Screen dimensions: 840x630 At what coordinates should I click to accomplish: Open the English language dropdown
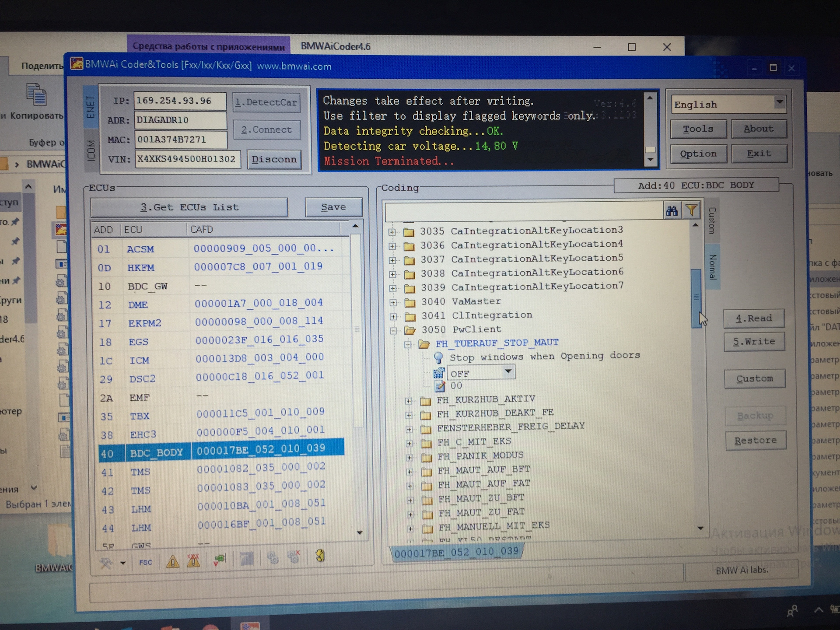pos(728,104)
